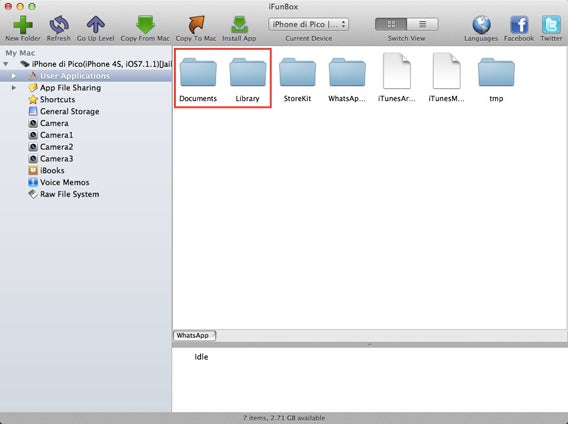Select the Library folder
The height and width of the screenshot is (424, 568).
click(x=248, y=80)
